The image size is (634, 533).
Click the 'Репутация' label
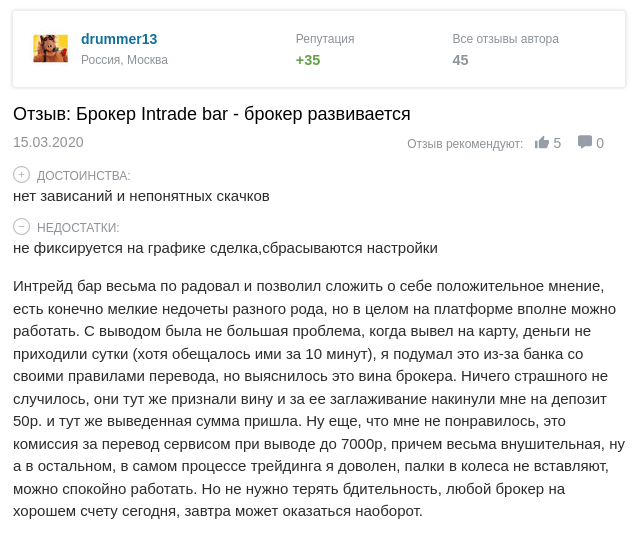click(325, 39)
